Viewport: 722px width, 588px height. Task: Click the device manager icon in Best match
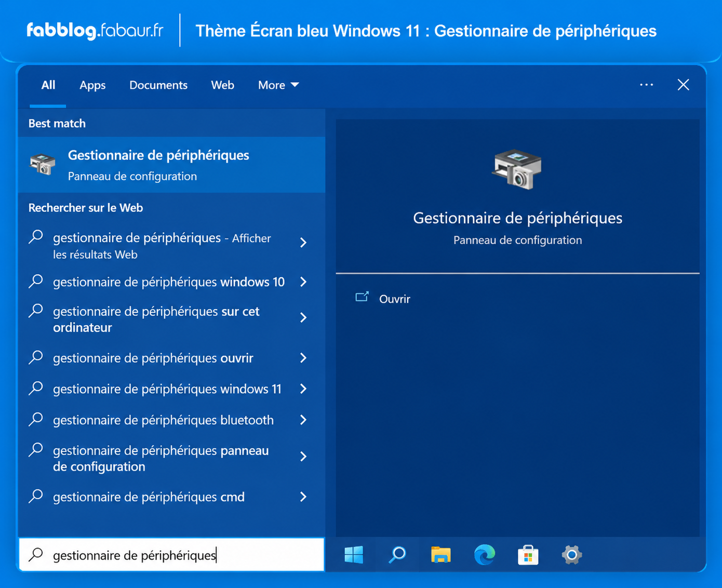(x=43, y=164)
